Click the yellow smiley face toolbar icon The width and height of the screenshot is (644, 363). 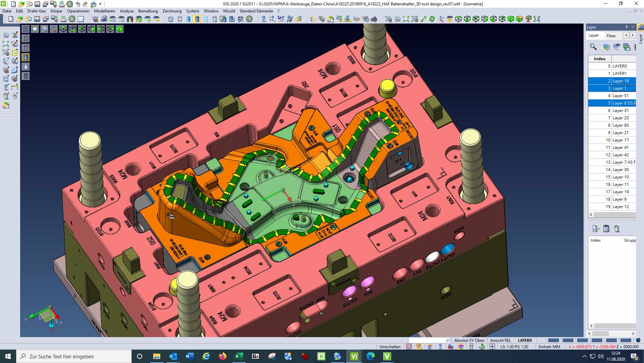click(299, 19)
